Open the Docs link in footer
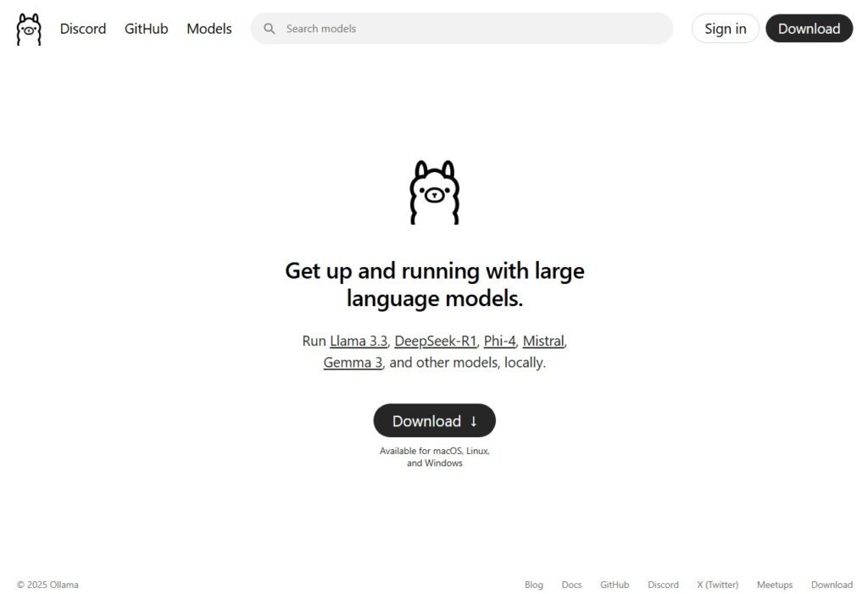The width and height of the screenshot is (868, 594). pyautogui.click(x=571, y=585)
